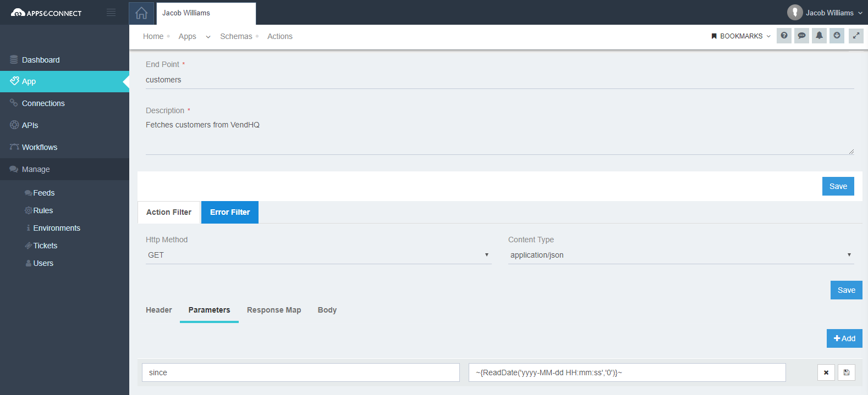Open the BOOKMARKS dropdown
Image resolution: width=868 pixels, height=395 pixels.
741,36
